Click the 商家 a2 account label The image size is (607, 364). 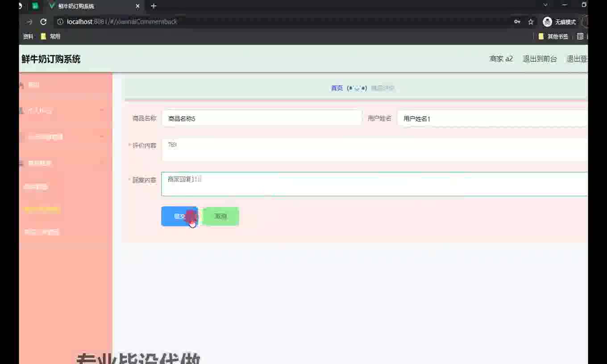click(501, 59)
